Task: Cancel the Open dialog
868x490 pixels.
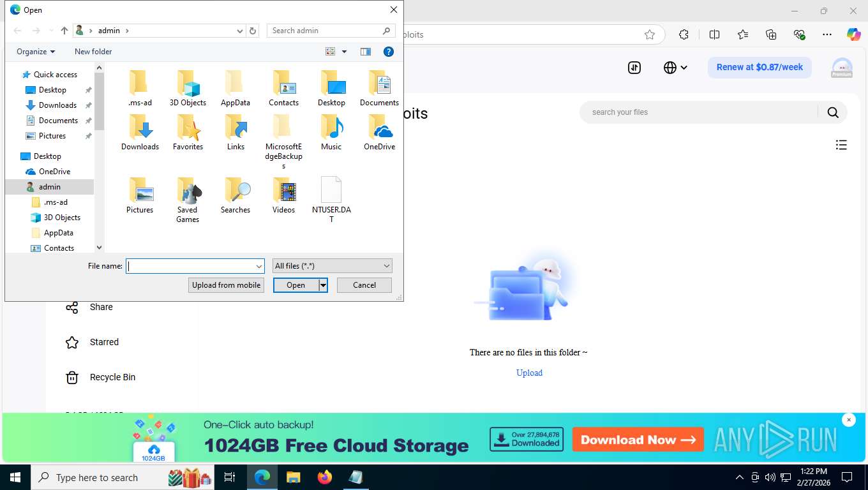Action: coord(364,285)
